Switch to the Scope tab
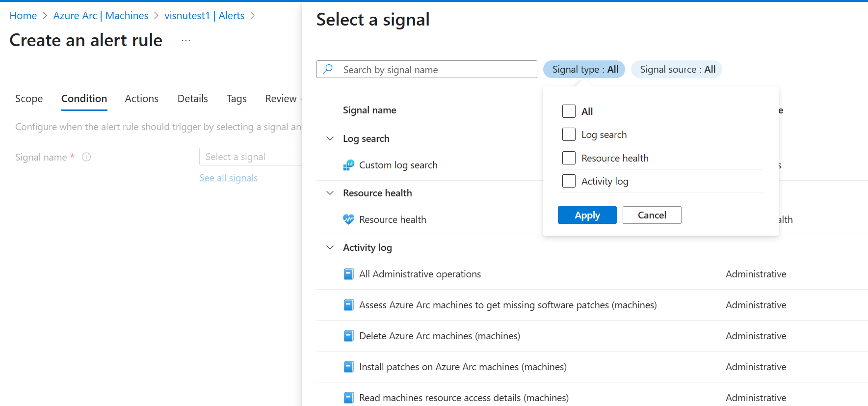868x406 pixels. click(x=29, y=99)
